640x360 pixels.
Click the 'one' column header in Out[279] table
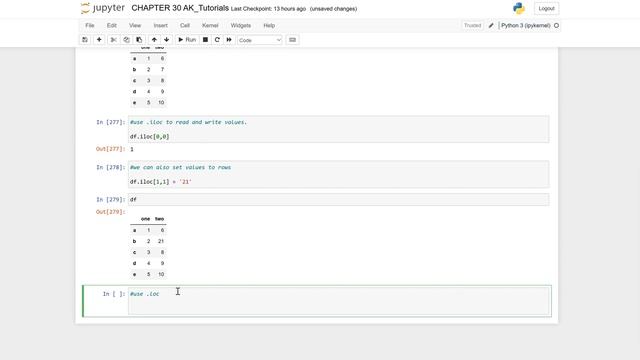click(145, 219)
